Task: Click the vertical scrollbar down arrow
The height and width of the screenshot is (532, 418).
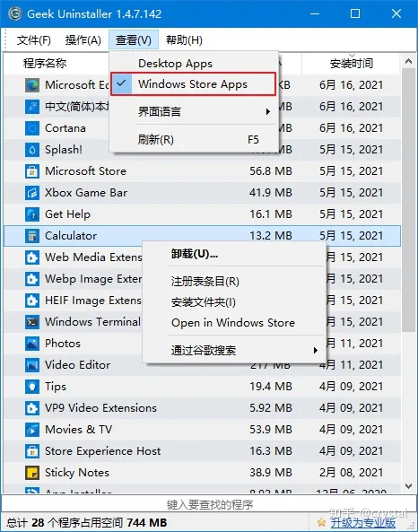Action: coord(408,486)
